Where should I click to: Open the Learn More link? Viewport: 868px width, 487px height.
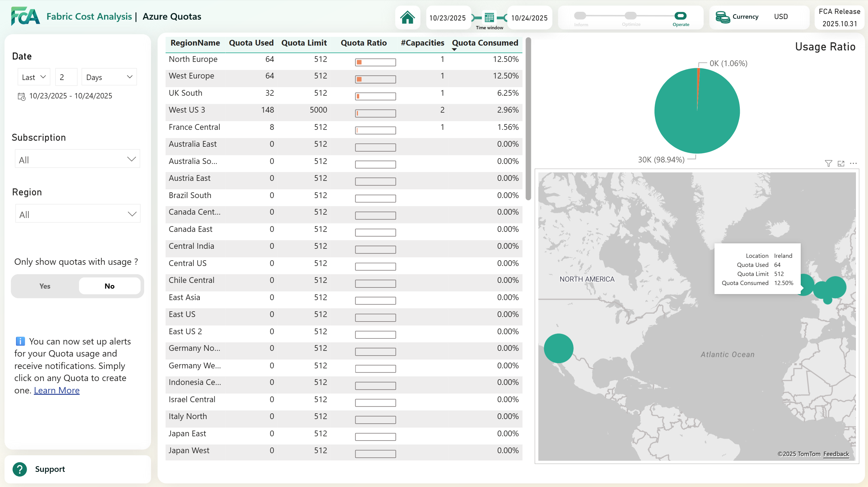(57, 390)
